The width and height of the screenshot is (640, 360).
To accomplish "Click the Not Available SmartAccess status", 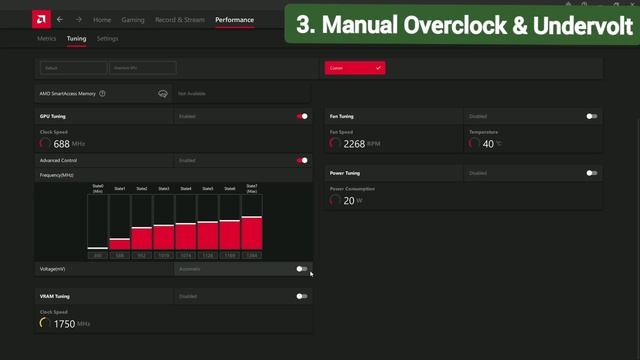I will [x=191, y=93].
